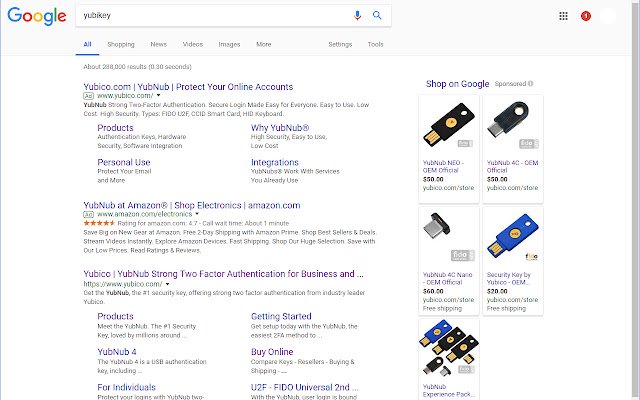Open Products sitelink under organic Yubico result
Screen dimensions: 640x400
(115, 316)
